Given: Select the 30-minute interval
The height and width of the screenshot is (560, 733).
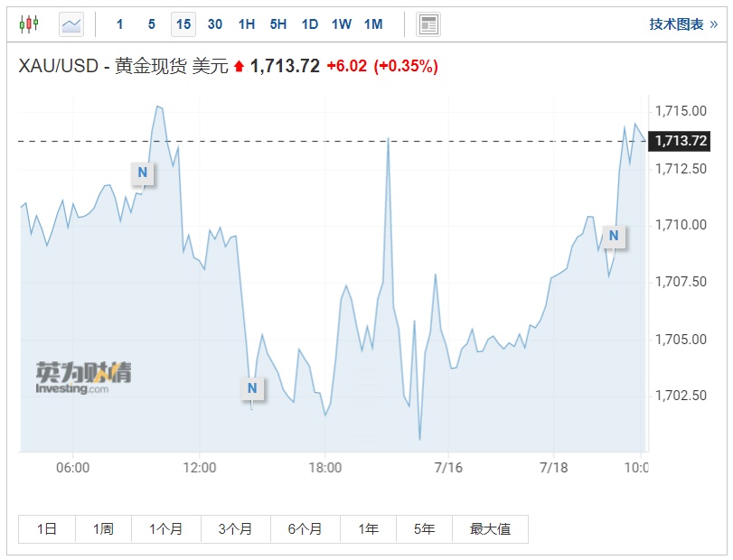Looking at the screenshot, I should pyautogui.click(x=215, y=24).
